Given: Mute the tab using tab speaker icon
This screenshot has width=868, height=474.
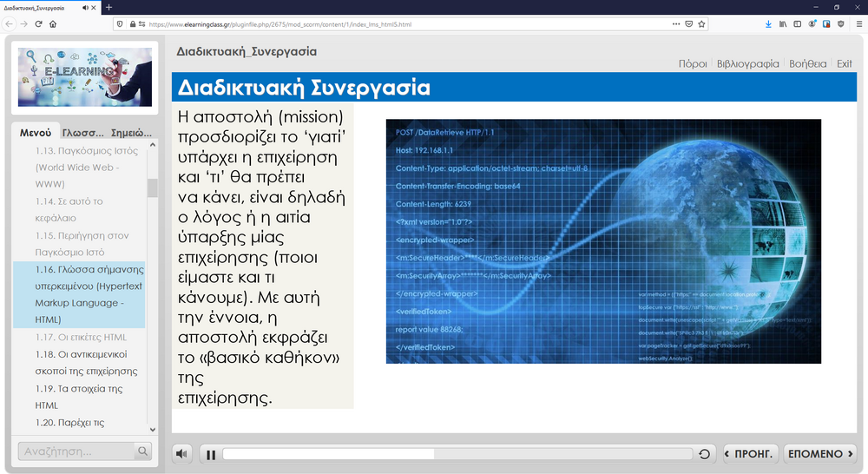Looking at the screenshot, I should 84,7.
